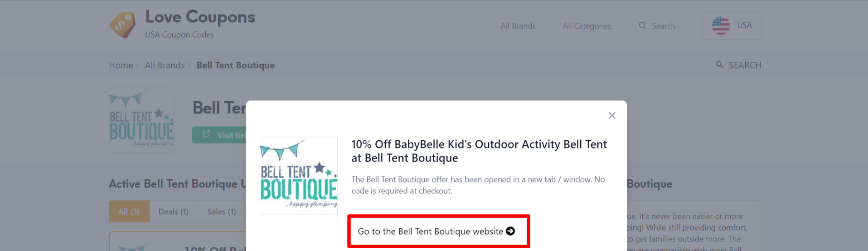868x251 pixels.
Task: Click the Love Coupons tag logo icon
Action: click(x=122, y=25)
